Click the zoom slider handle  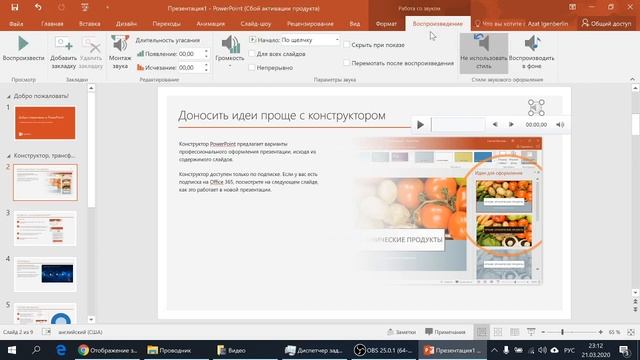562,332
